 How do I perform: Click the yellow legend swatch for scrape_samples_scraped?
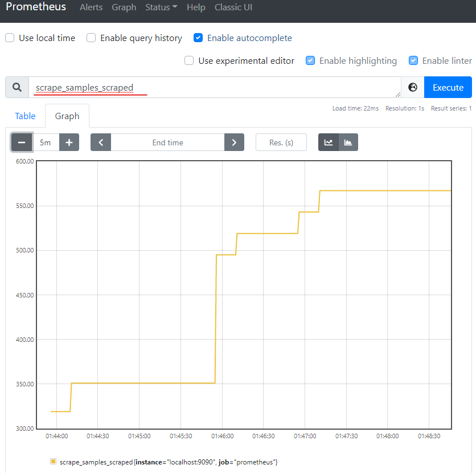pyautogui.click(x=54, y=461)
